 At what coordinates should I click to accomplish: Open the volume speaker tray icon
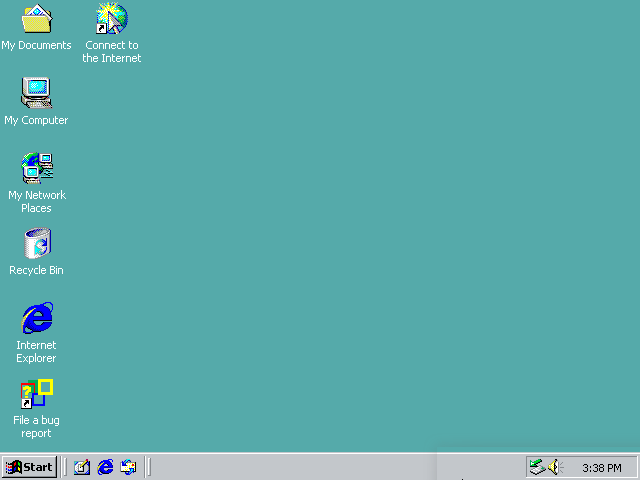555,467
